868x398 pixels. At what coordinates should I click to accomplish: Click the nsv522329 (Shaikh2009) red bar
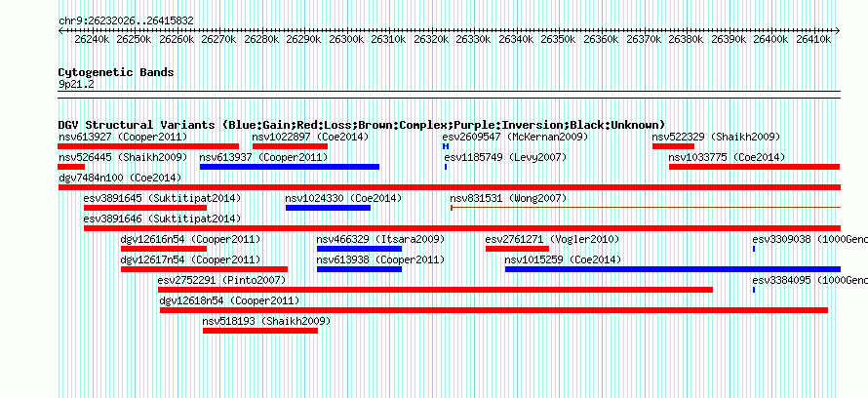pos(673,146)
